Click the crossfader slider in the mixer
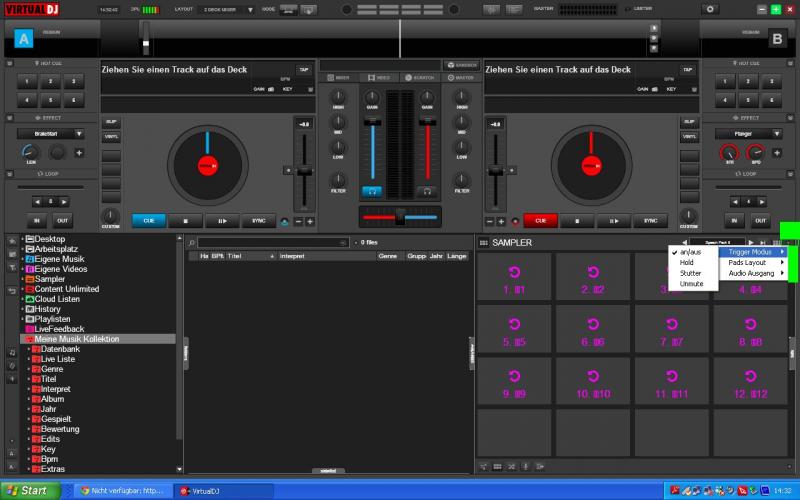Image resolution: width=800 pixels, height=500 pixels. click(399, 216)
